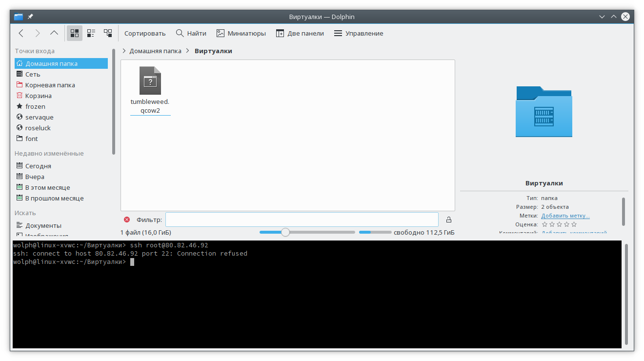Viewport: 644px width, 361px height.
Task: Click the free disk space bar
Action: (375, 232)
